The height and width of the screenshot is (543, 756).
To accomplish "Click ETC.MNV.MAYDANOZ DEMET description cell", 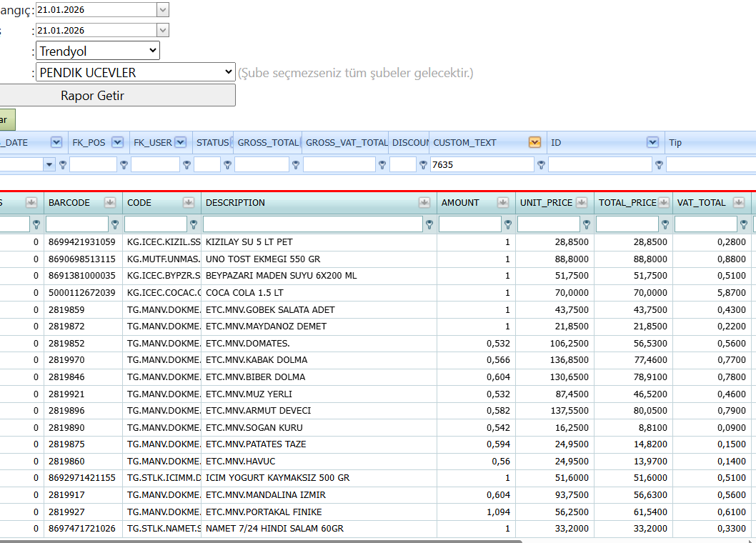I will [x=319, y=327].
